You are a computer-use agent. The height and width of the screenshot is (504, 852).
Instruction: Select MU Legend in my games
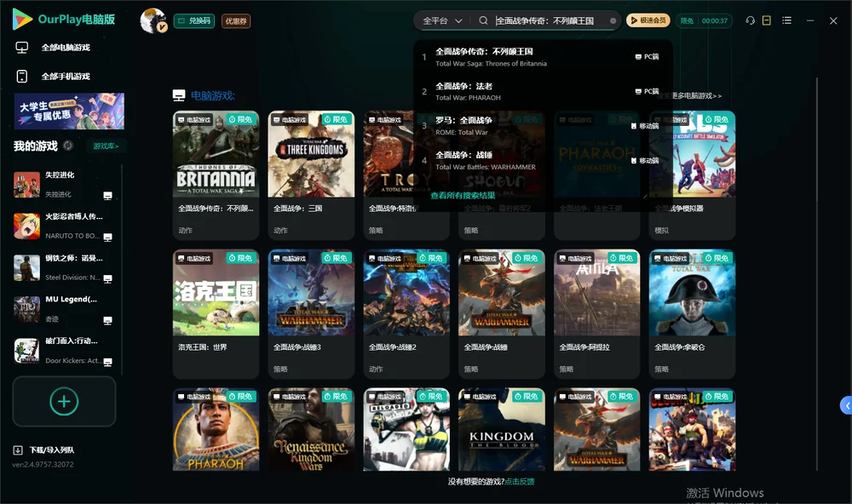(x=64, y=309)
